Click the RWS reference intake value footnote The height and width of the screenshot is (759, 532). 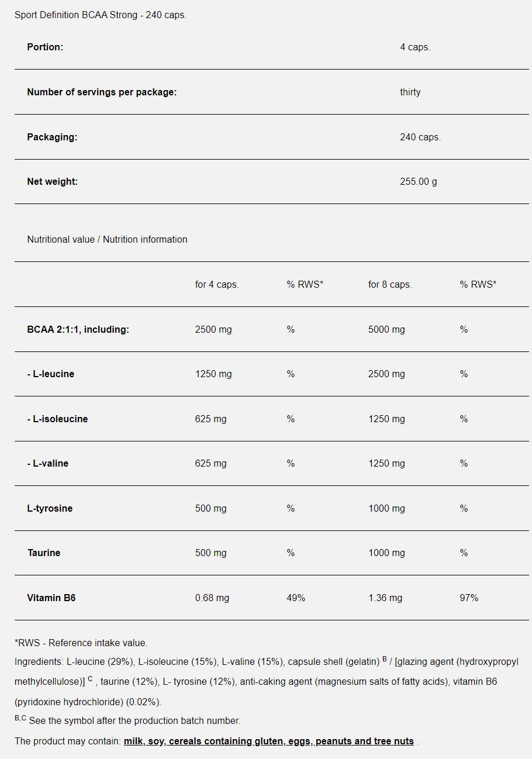[x=81, y=643]
